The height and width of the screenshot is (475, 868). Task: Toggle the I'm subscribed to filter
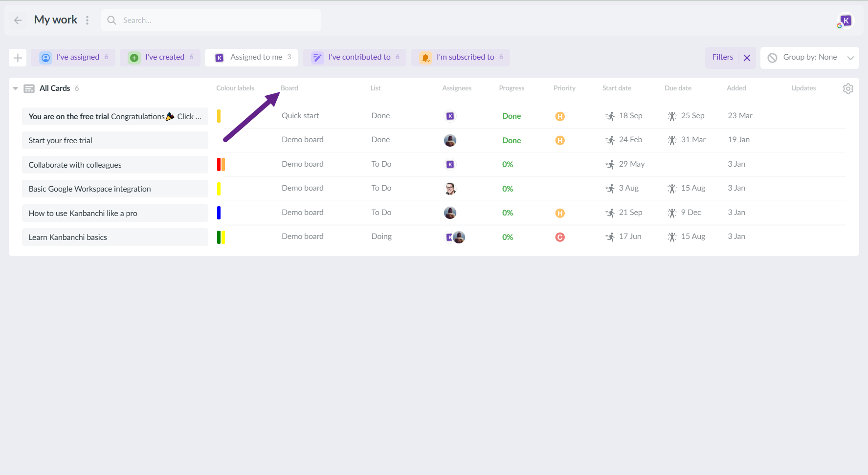click(x=460, y=57)
